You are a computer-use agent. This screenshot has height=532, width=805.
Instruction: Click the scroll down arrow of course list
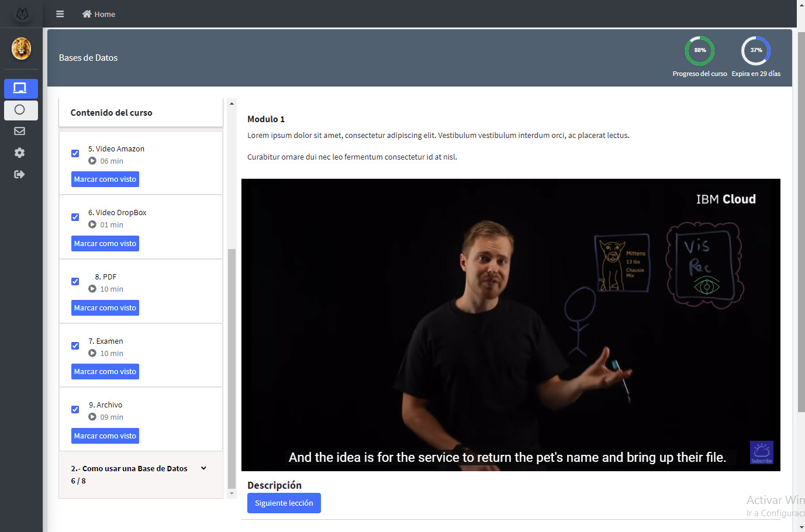(232, 493)
